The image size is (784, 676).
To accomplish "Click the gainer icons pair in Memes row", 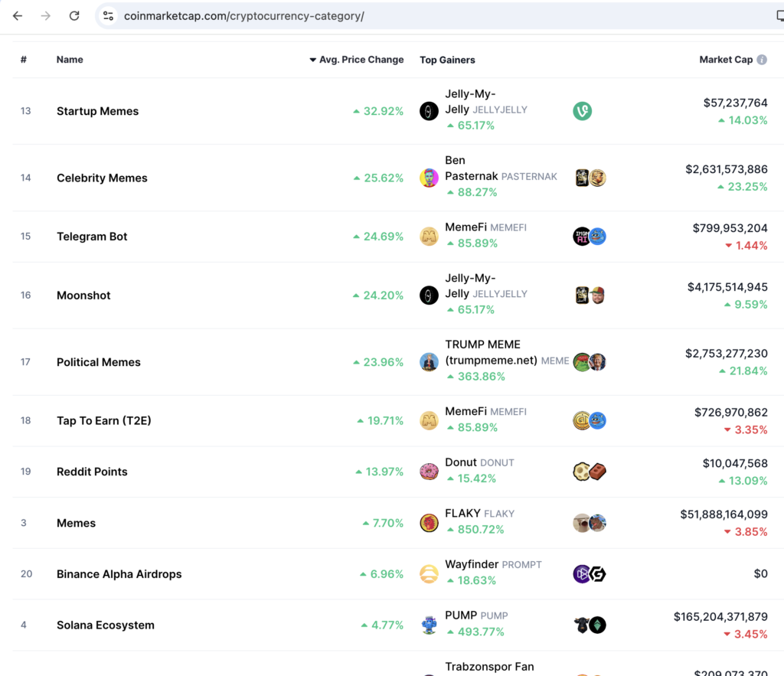I will pos(590,523).
